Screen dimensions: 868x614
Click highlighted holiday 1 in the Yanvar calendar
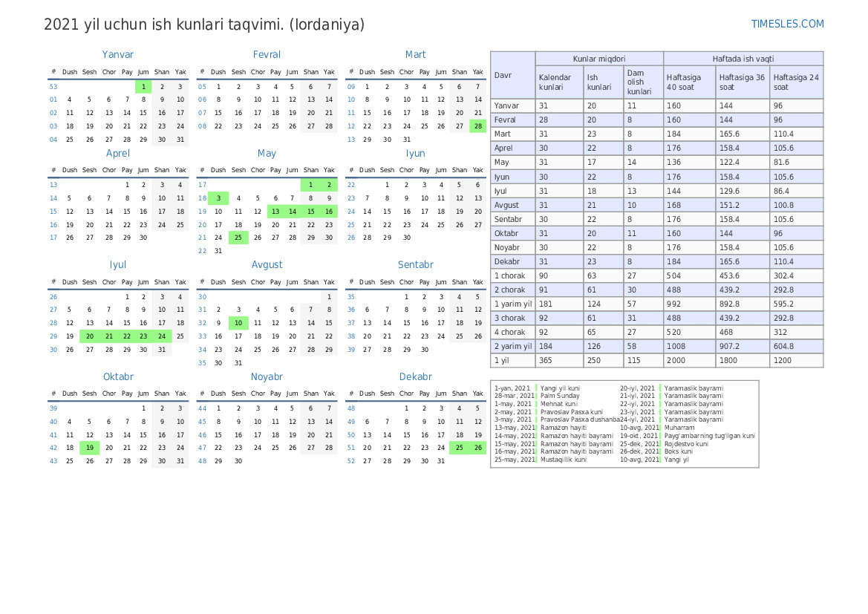143,86
